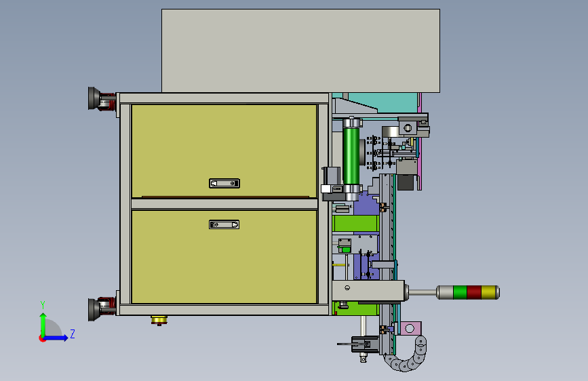Viewport: 588px width, 381px height.
Task: Select the tall green cylinder roller
Action: [351, 156]
